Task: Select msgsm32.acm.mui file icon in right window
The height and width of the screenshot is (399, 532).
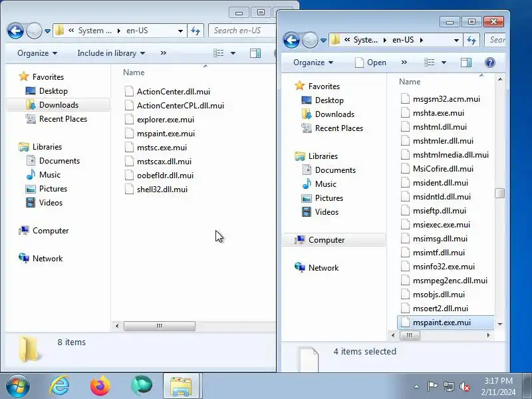Action: (x=405, y=98)
